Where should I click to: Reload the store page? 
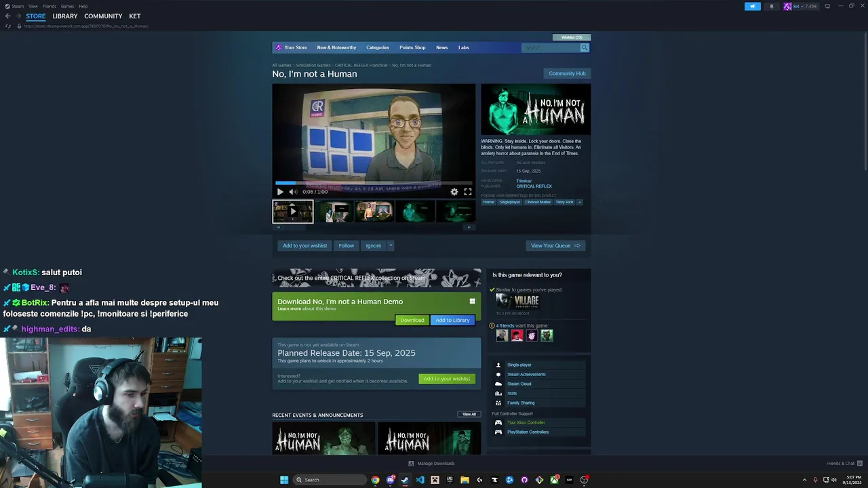pyautogui.click(x=8, y=26)
